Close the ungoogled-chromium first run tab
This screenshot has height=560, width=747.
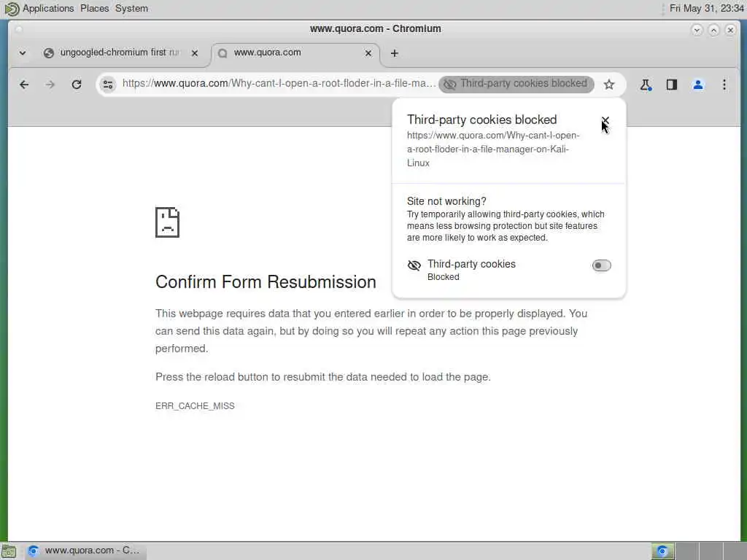pyautogui.click(x=194, y=53)
